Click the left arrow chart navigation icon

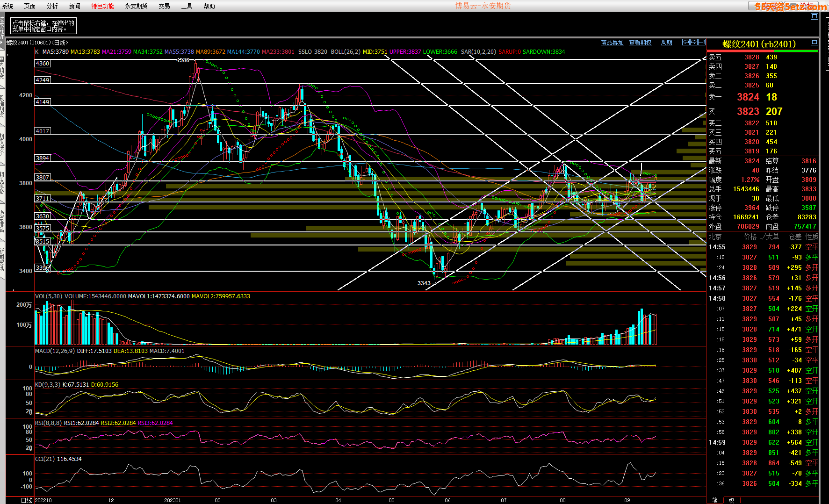[x=686, y=42]
